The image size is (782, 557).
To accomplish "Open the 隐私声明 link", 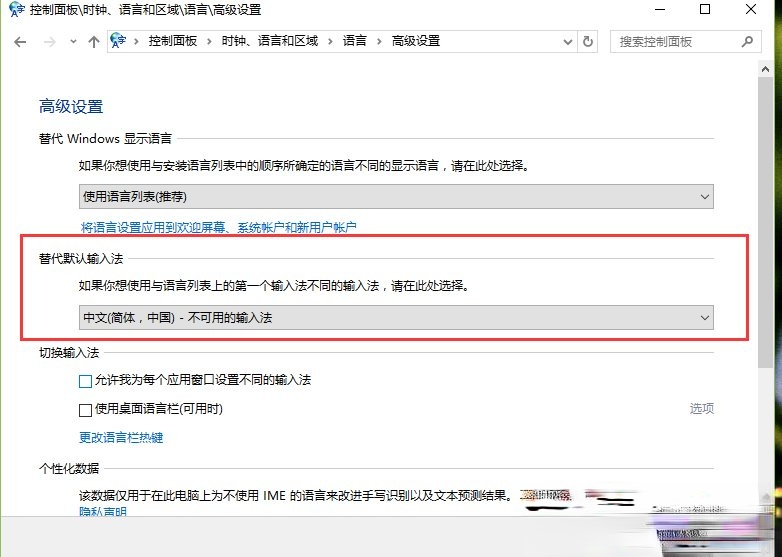I will [x=103, y=511].
